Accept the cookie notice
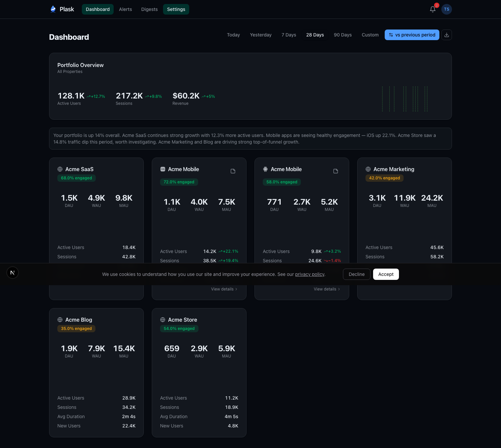 [386, 274]
